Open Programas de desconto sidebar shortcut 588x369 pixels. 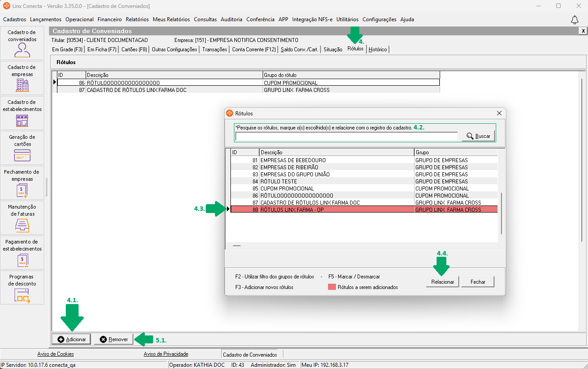22,287
